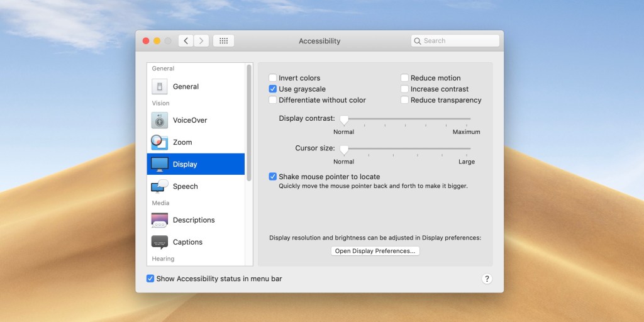Click the Search field in toolbar
This screenshot has width=644, height=322.
pos(455,41)
